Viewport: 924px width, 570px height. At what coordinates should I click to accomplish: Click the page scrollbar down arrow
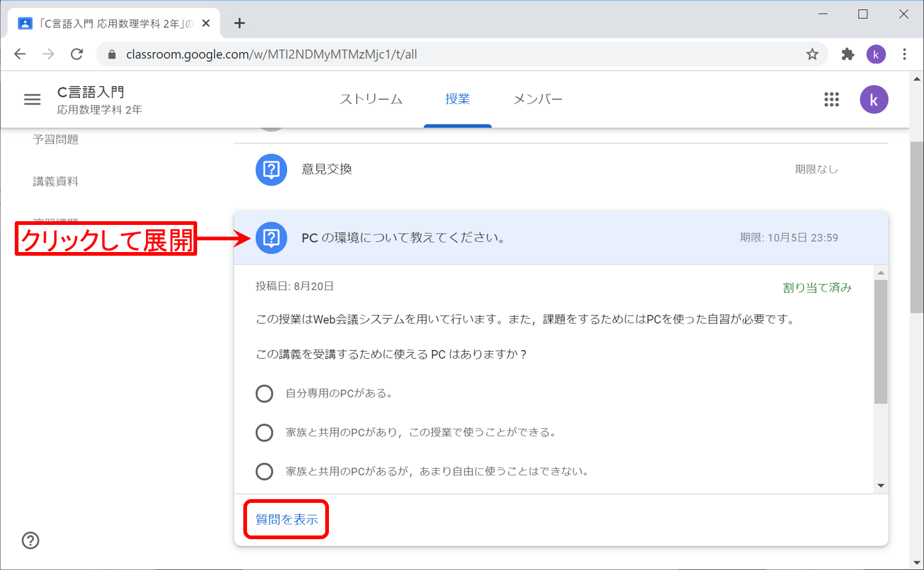click(x=917, y=563)
